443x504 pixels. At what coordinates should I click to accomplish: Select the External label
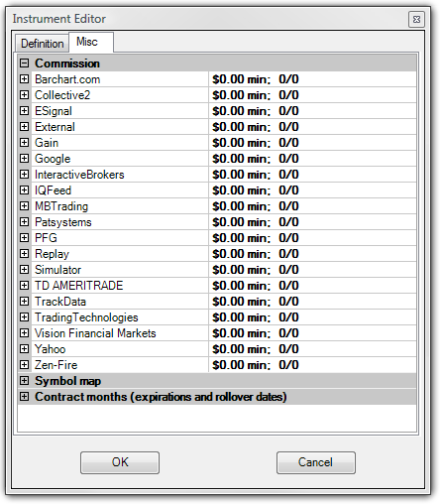point(55,127)
